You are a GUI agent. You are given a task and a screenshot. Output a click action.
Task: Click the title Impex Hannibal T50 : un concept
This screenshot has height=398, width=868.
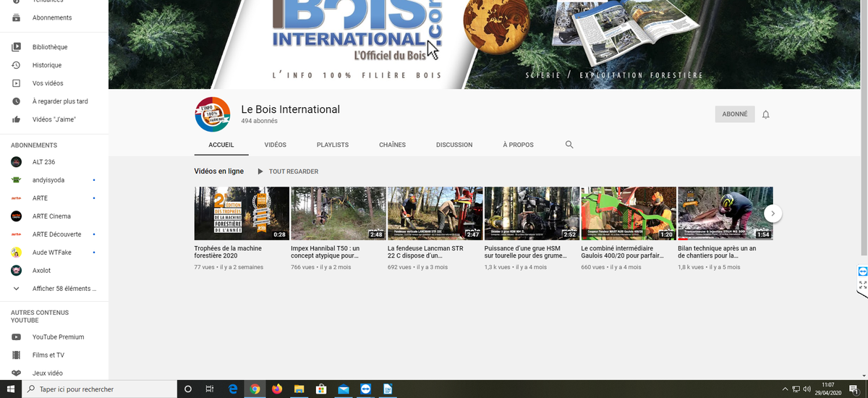point(325,252)
